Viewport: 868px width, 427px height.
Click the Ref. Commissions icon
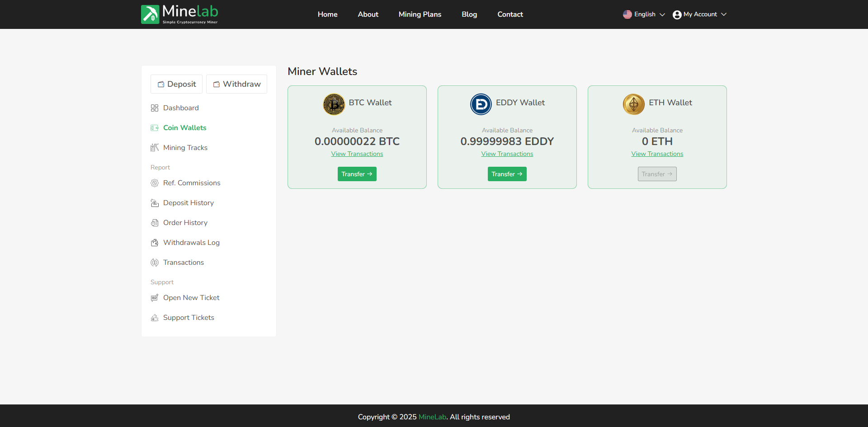[x=155, y=183]
